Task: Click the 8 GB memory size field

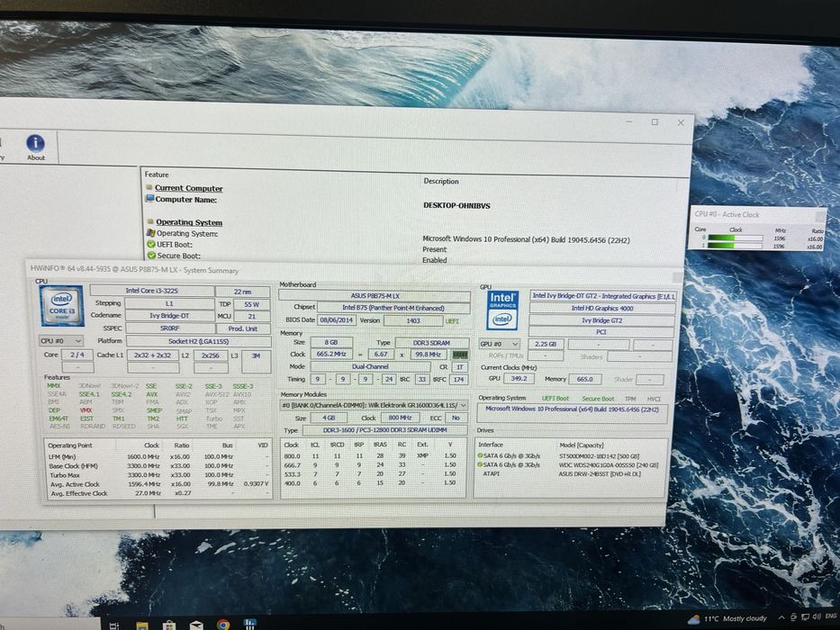Action: (x=331, y=342)
